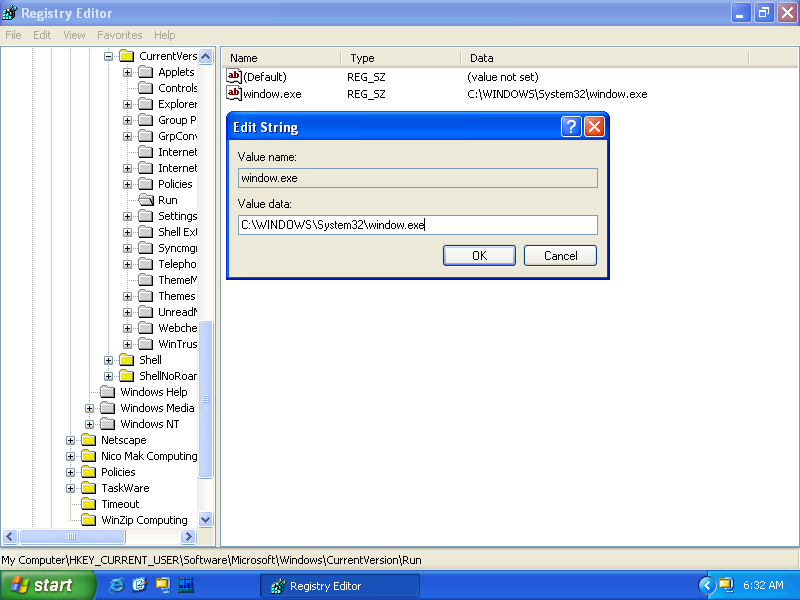This screenshot has width=800, height=600.
Task: Click the Controls folder icon
Action: pos(145,88)
